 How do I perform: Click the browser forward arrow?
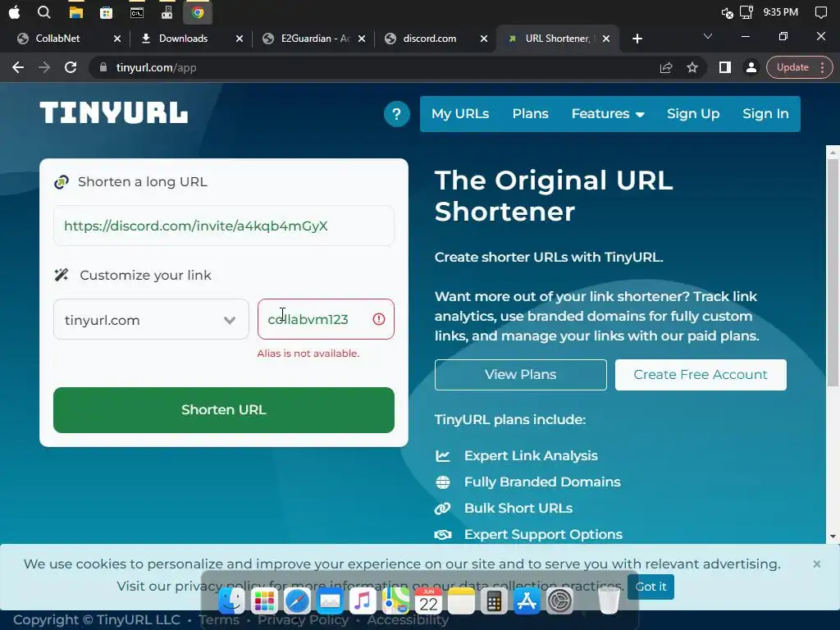point(44,67)
